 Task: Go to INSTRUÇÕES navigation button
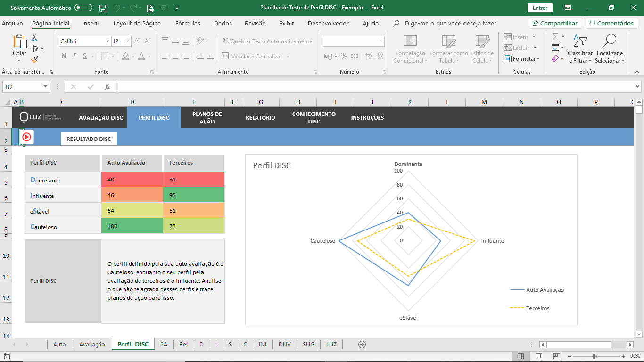[x=368, y=118]
